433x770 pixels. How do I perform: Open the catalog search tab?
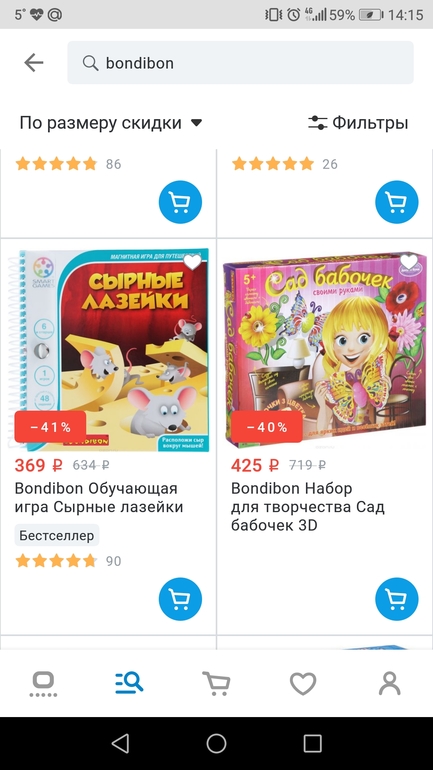[129, 683]
